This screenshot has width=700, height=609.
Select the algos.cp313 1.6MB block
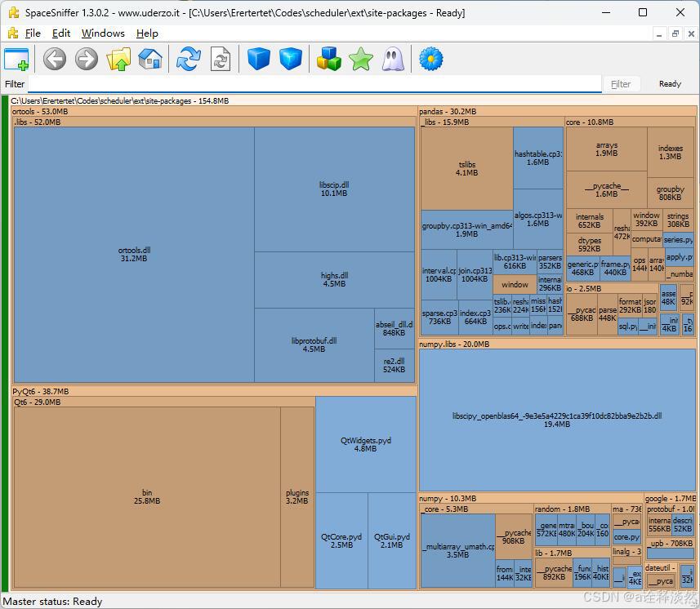coord(538,219)
